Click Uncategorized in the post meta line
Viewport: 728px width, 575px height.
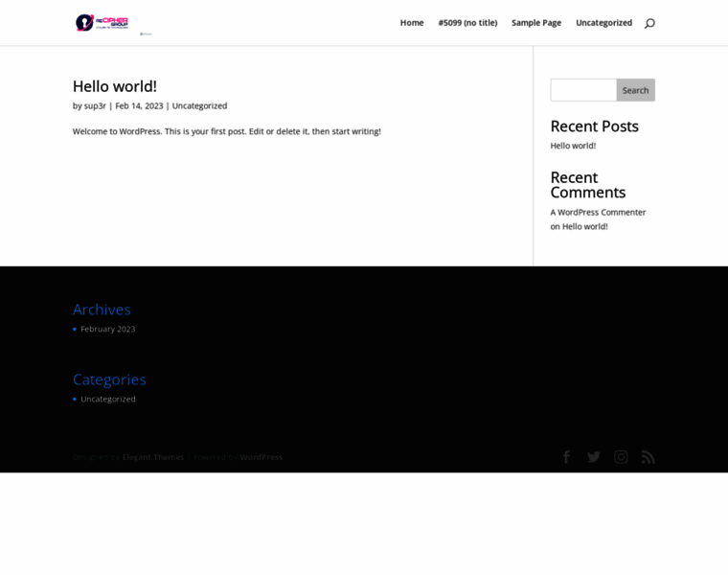pos(199,106)
